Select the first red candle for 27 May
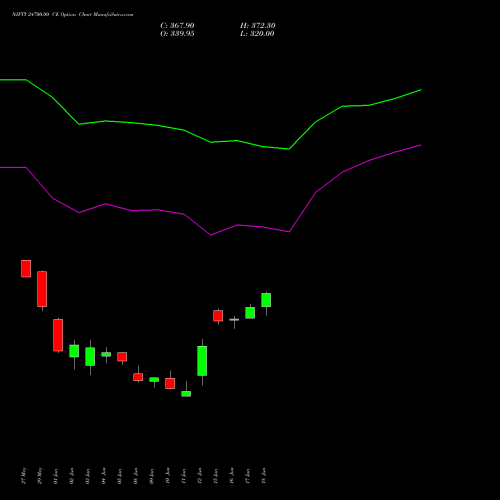Image resolution: width=500 pixels, height=500 pixels. tap(26, 269)
